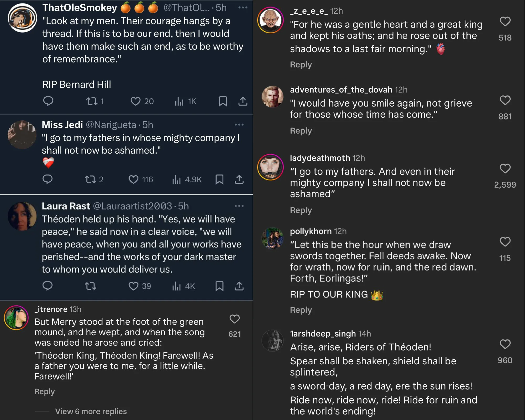525x420 pixels.
Task: Bookmark Miss Jedi's tweet
Action: click(219, 180)
